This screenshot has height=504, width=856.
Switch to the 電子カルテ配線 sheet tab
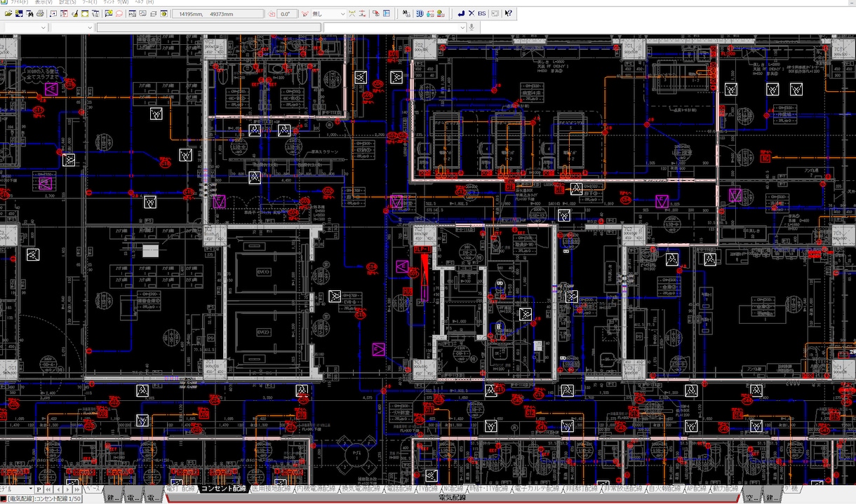536,489
